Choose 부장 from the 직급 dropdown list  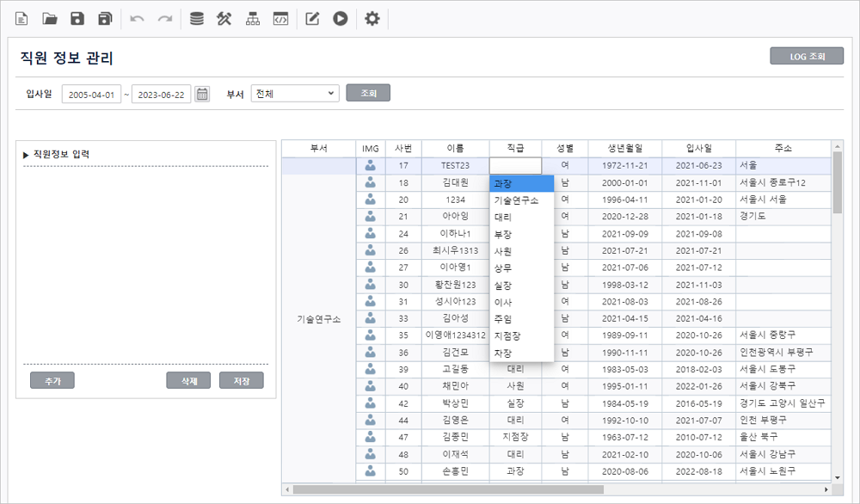(503, 234)
